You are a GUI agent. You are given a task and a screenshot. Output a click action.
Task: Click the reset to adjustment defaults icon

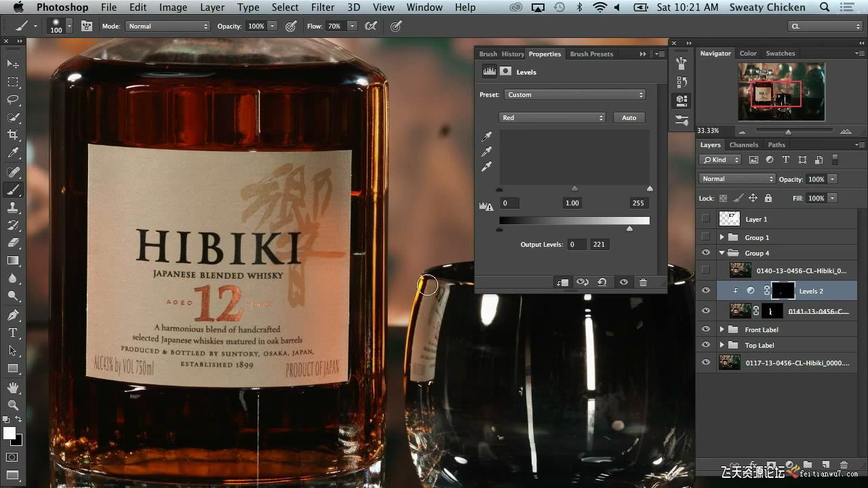point(602,283)
